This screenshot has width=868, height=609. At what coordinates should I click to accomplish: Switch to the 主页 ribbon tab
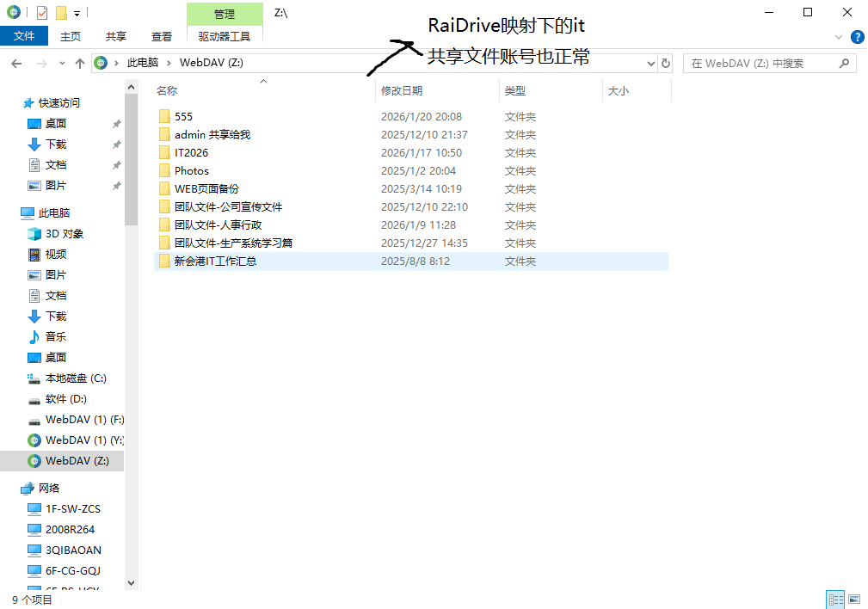pyautogui.click(x=71, y=36)
